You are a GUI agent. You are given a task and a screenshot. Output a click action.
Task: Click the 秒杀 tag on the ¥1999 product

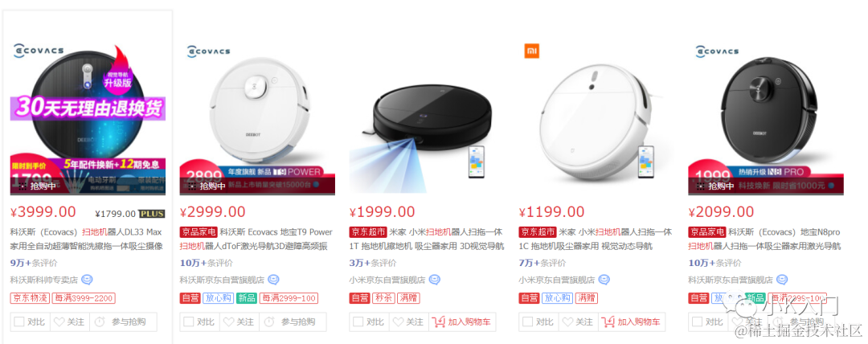coord(383,298)
